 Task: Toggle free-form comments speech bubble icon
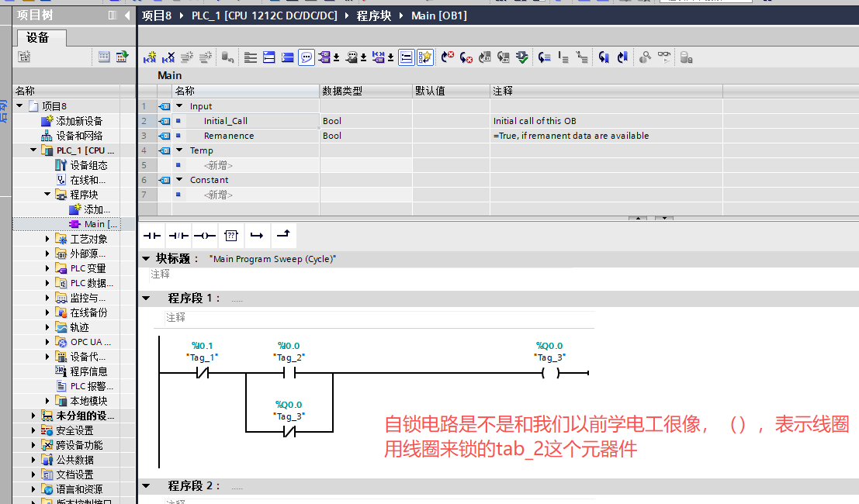[x=307, y=57]
